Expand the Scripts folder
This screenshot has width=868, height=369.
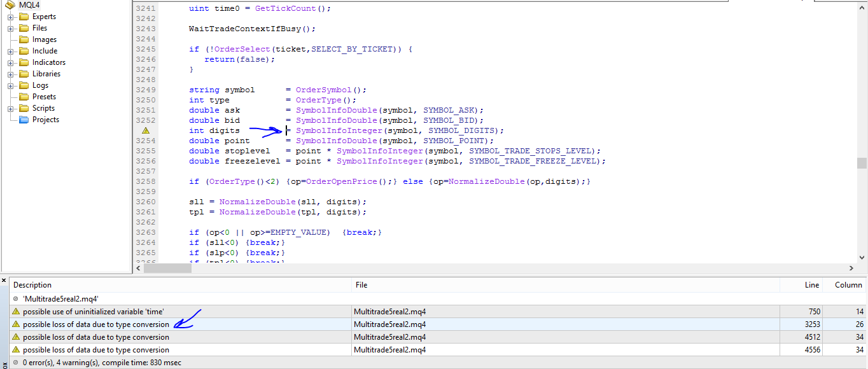pyautogui.click(x=11, y=108)
